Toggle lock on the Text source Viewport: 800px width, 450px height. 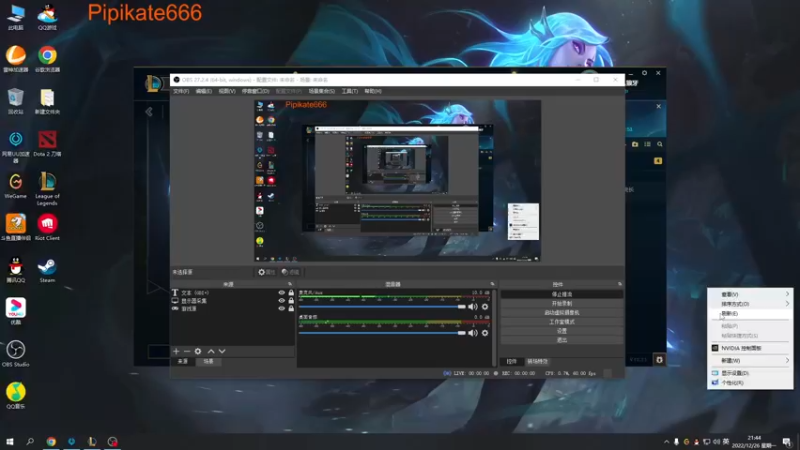291,293
